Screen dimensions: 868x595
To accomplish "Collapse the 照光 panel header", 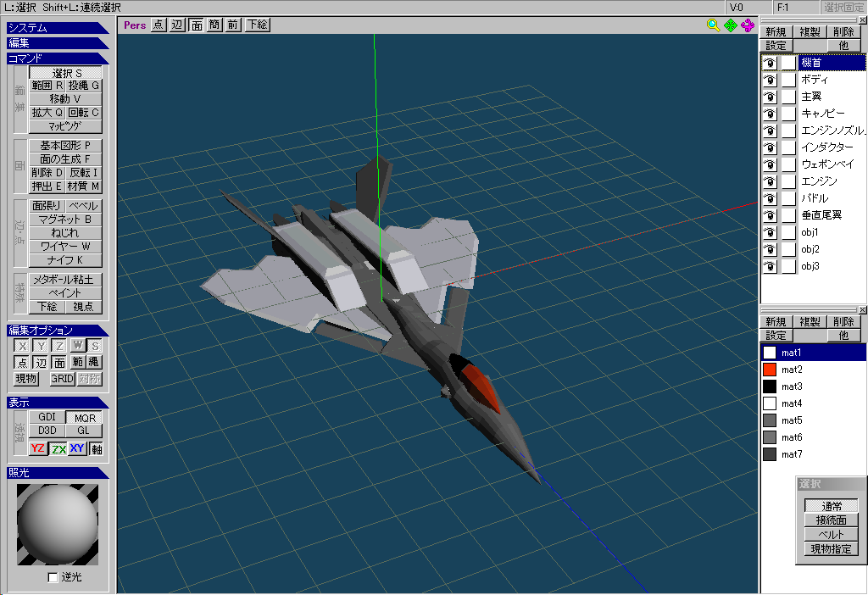I will (x=58, y=473).
